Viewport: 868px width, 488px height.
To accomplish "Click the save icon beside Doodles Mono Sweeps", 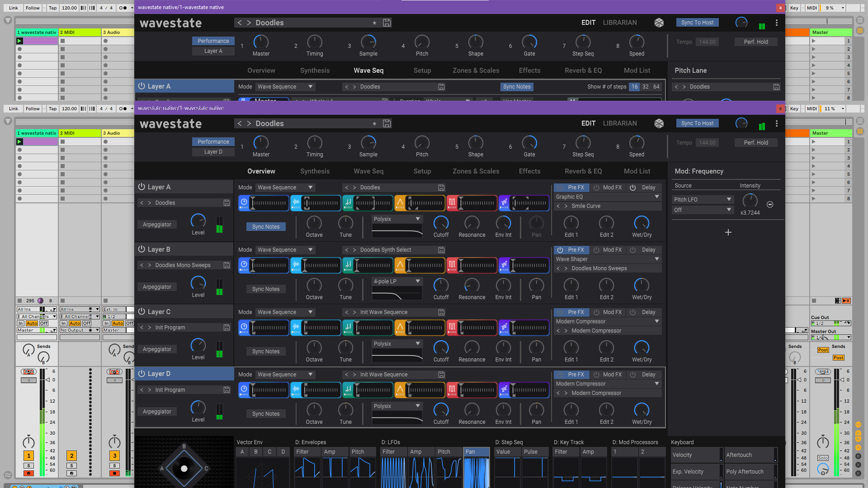I will [226, 265].
